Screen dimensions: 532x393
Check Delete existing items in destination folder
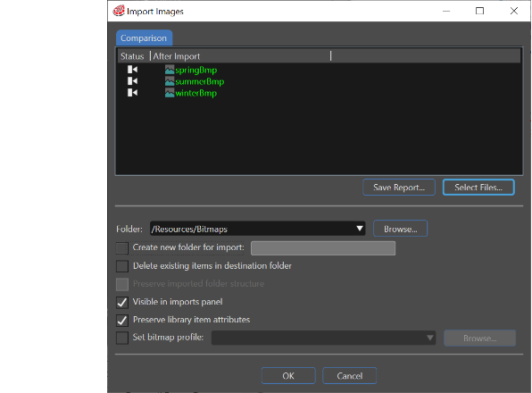point(122,266)
